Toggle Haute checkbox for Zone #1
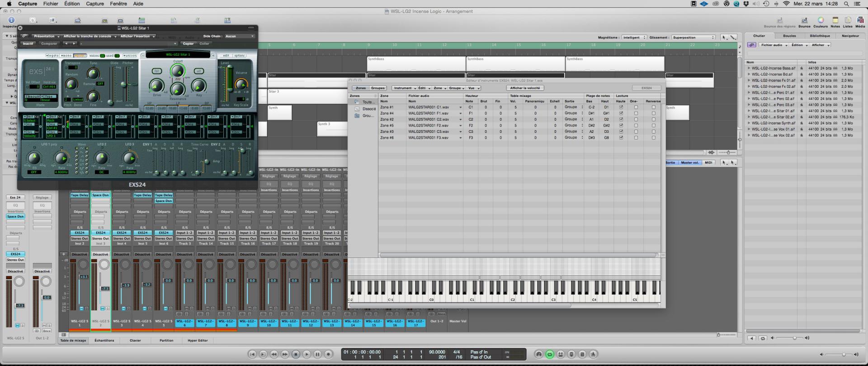This screenshot has height=366, width=868. point(621,107)
